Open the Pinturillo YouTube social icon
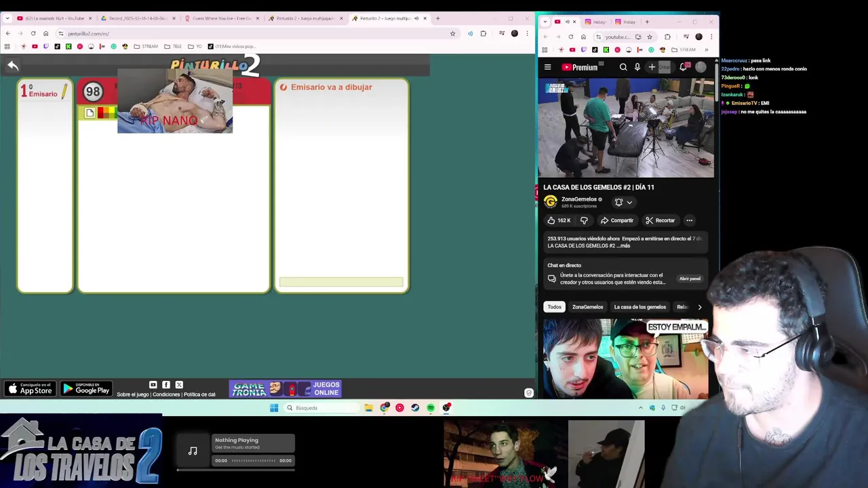The width and height of the screenshot is (868, 488). [x=153, y=385]
